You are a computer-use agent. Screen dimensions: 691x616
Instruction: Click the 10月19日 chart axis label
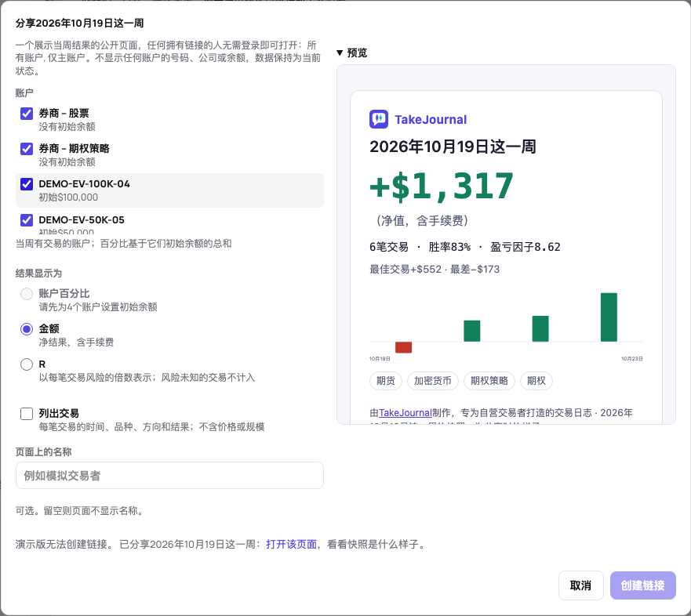pyautogui.click(x=380, y=359)
